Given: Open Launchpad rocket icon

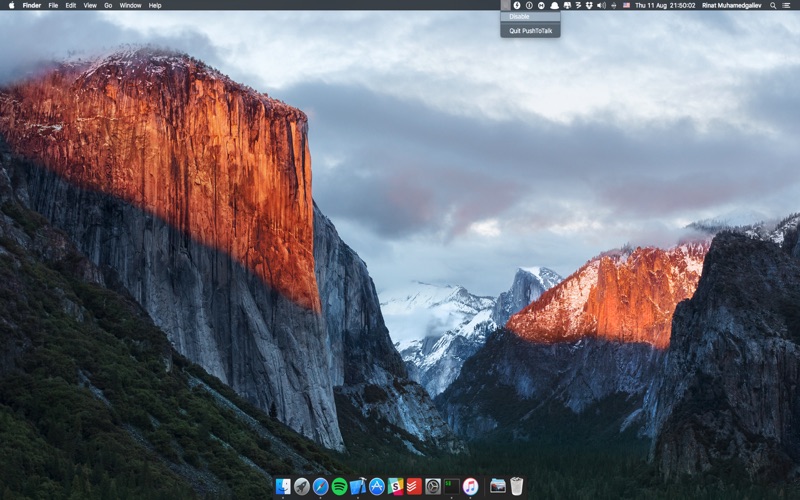Looking at the screenshot, I should [x=302, y=486].
